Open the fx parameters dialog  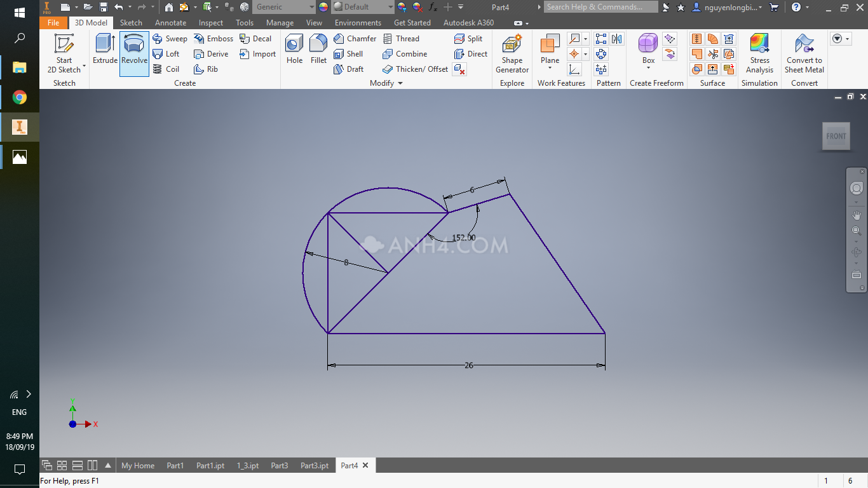click(433, 7)
